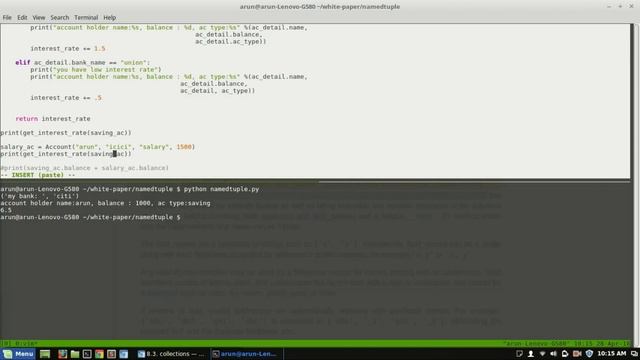Viewport: 640px width, 360px height.
Task: Click cursor line 'print(get_interest_rate(saving ac))' below salary_ac
Action: 66,154
